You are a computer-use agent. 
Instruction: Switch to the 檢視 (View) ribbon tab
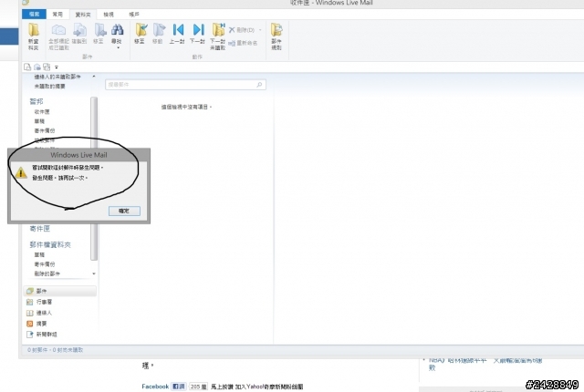click(x=109, y=15)
